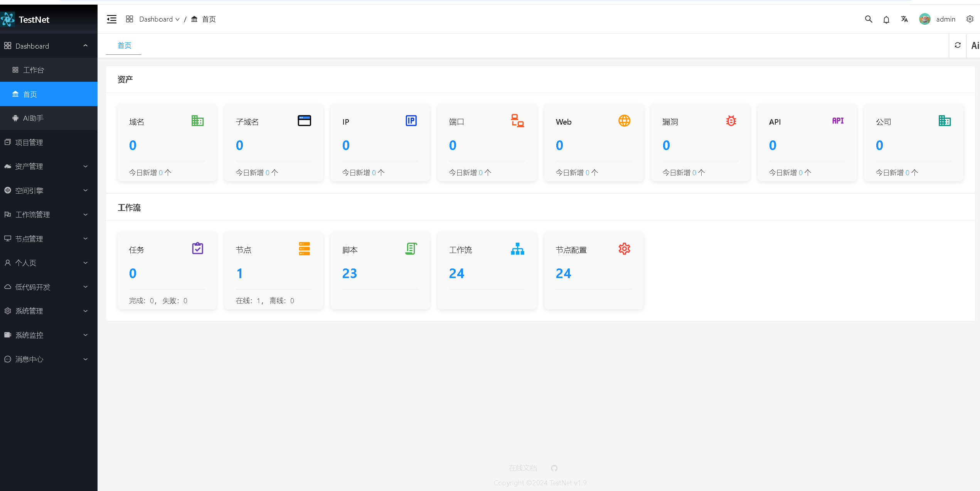Image resolution: width=980 pixels, height=491 pixels.
Task: Select 工作台 in sidebar
Action: [x=34, y=70]
